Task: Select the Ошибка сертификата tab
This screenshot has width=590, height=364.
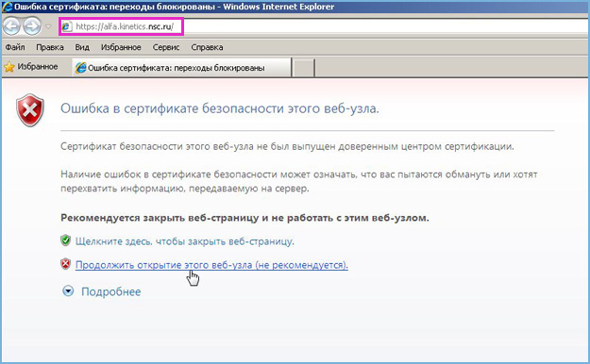Action: (182, 68)
